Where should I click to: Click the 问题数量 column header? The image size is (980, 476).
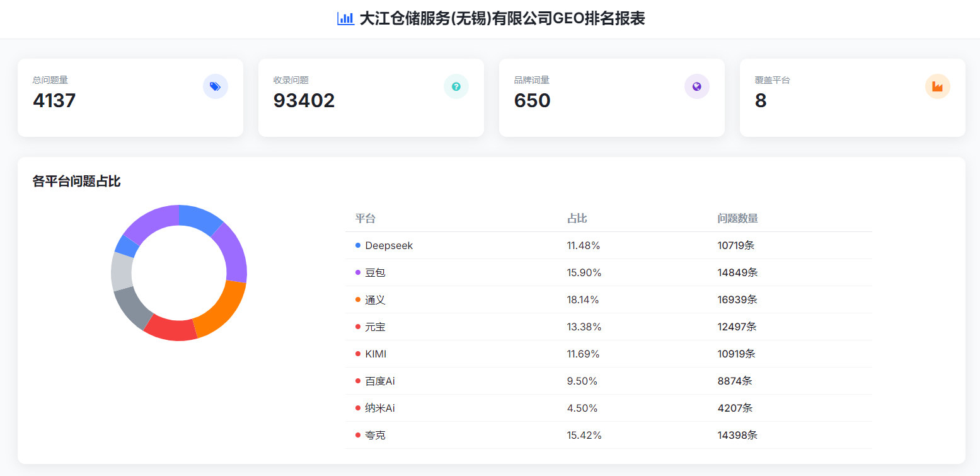pos(737,218)
